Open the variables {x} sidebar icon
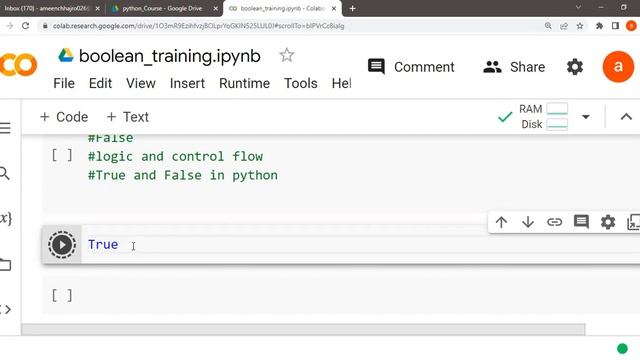Screen dimensions: 640x360 tap(5, 218)
